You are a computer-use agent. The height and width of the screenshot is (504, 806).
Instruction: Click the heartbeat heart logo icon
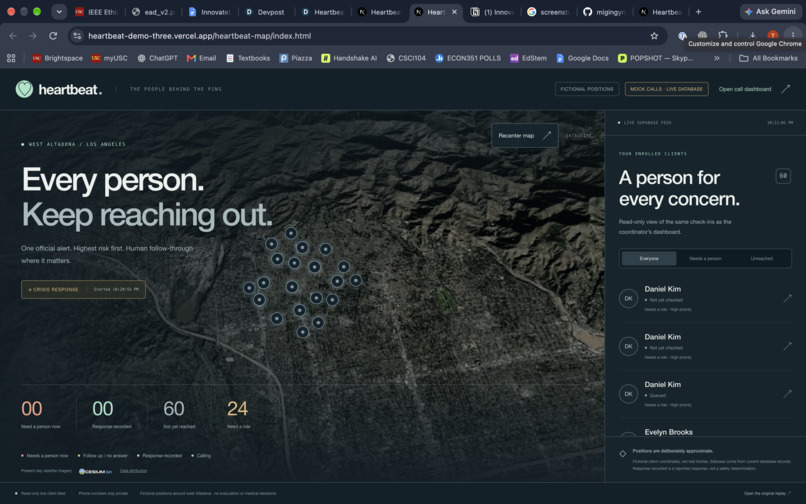(x=24, y=89)
